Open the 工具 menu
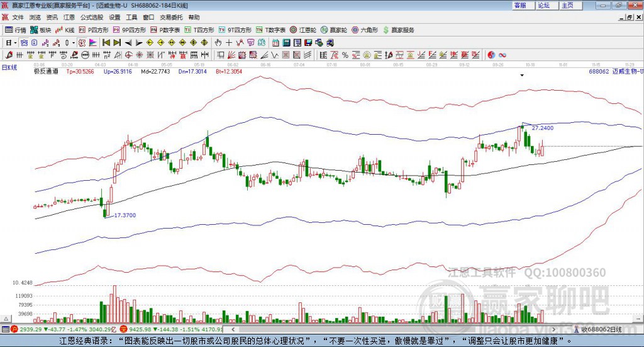The width and height of the screenshot is (644, 347). coord(131,17)
